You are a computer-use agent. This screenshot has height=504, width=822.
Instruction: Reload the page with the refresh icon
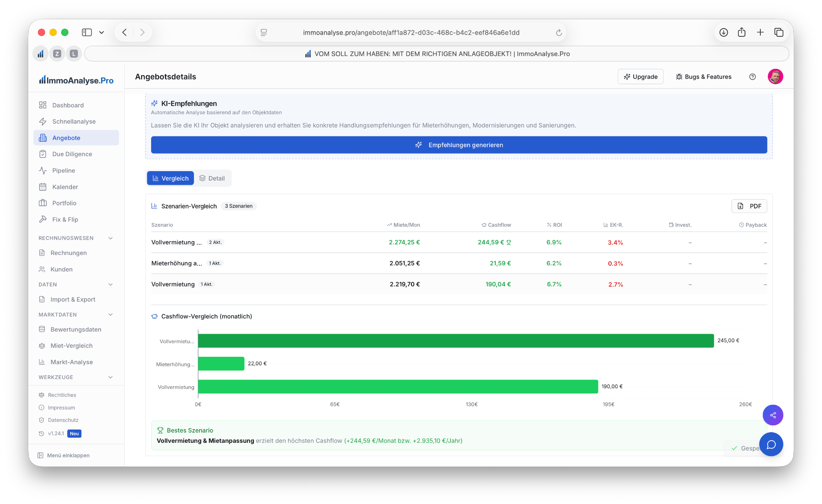[x=559, y=33]
